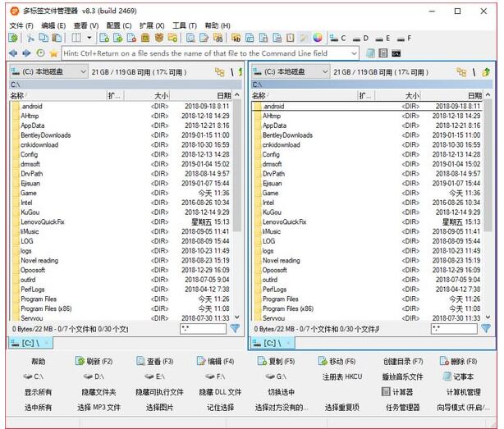Sort the left panel by 名称 column

58,95
